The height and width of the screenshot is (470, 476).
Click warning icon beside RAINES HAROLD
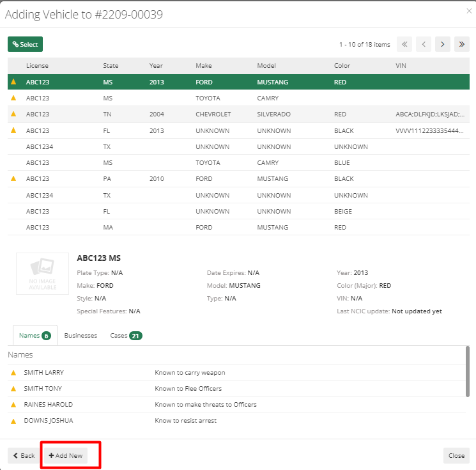(13, 405)
